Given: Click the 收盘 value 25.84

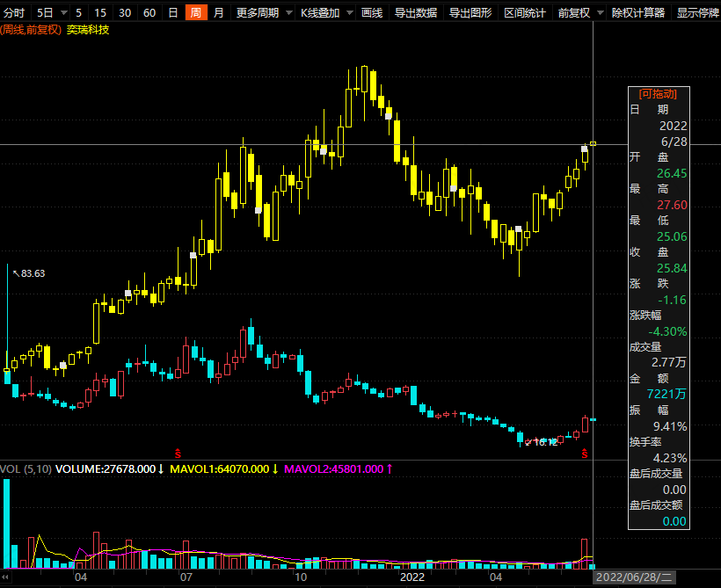Looking at the screenshot, I should click(672, 268).
